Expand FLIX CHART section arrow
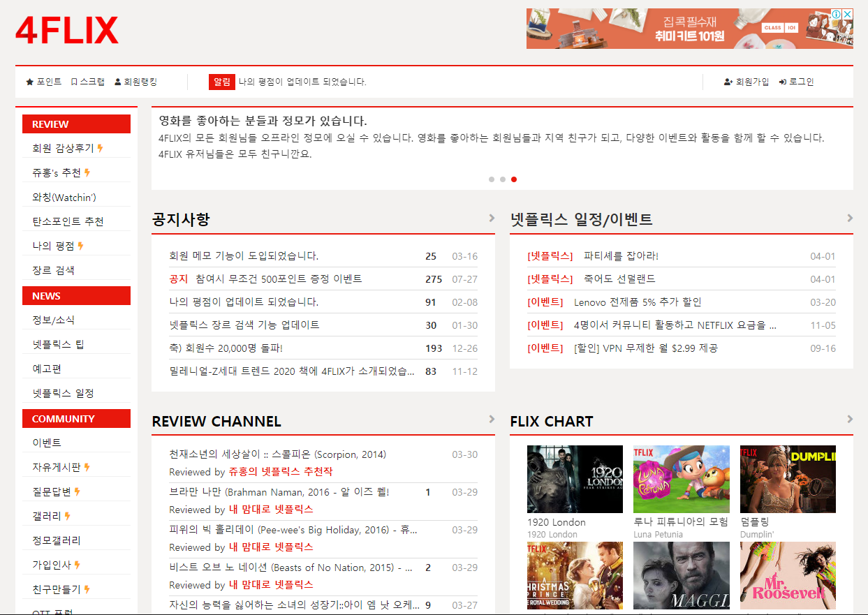Viewport: 868px width, 615px height. pyautogui.click(x=850, y=420)
